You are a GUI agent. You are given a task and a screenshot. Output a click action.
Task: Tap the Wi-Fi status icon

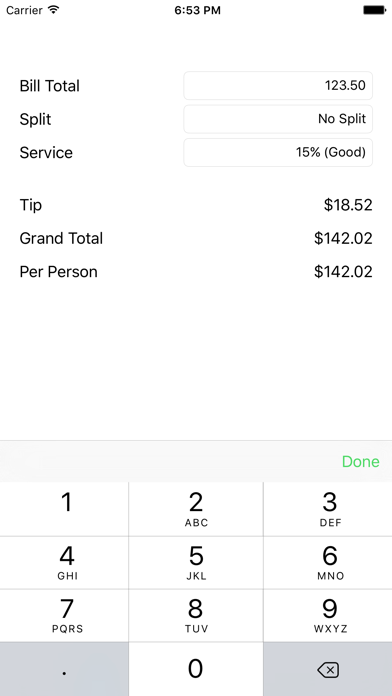[54, 10]
